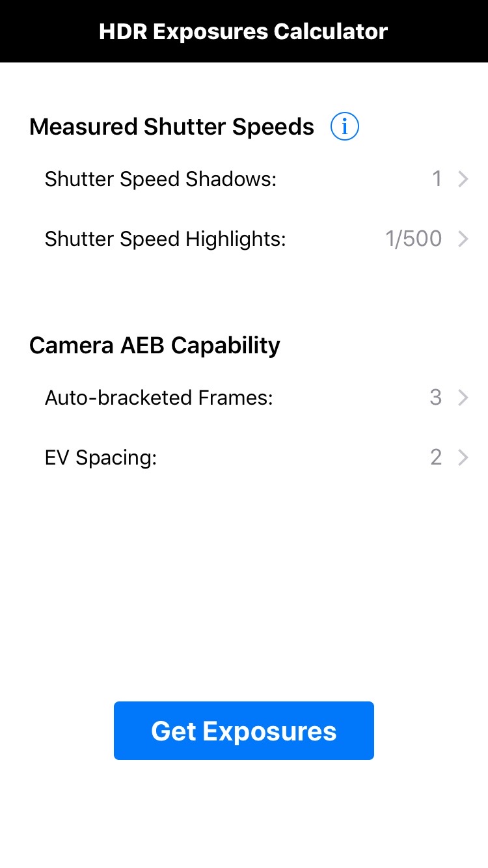Select the Shutter Speed Highlights label

pos(165,239)
